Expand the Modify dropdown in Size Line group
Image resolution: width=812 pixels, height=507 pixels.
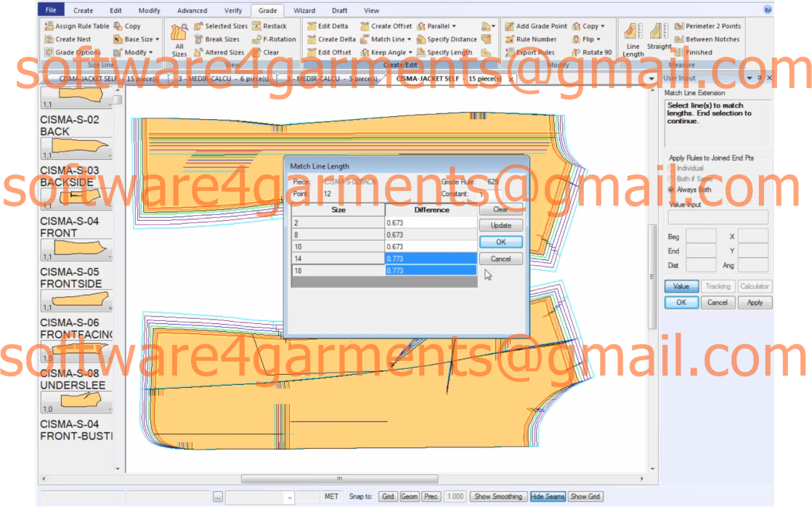(150, 52)
